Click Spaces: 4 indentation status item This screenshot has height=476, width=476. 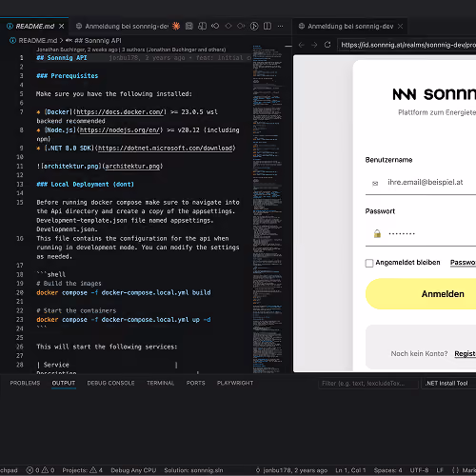coord(387,470)
